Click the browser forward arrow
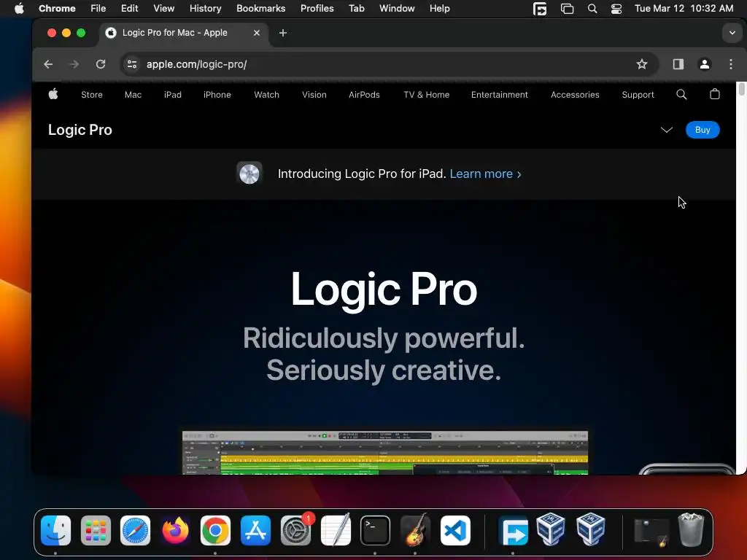The width and height of the screenshot is (747, 560). [x=74, y=64]
